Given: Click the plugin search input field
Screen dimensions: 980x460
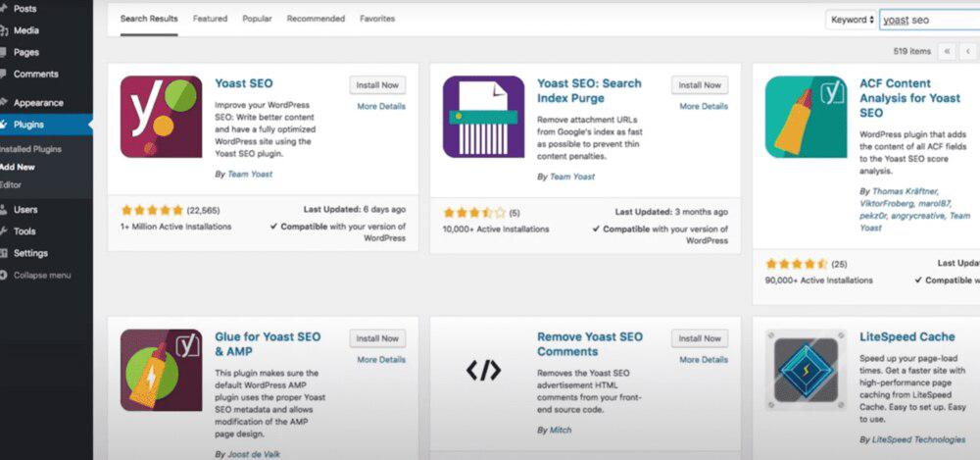Looking at the screenshot, I should tap(929, 20).
